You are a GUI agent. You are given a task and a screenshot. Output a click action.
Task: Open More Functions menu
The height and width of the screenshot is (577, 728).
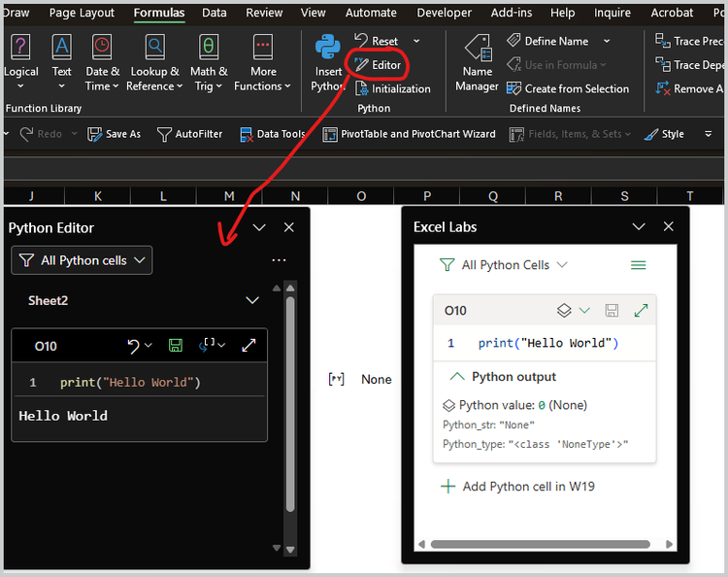[x=263, y=62]
